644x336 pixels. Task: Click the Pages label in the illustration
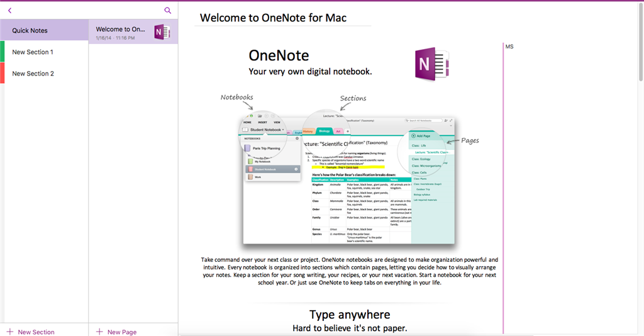point(470,140)
